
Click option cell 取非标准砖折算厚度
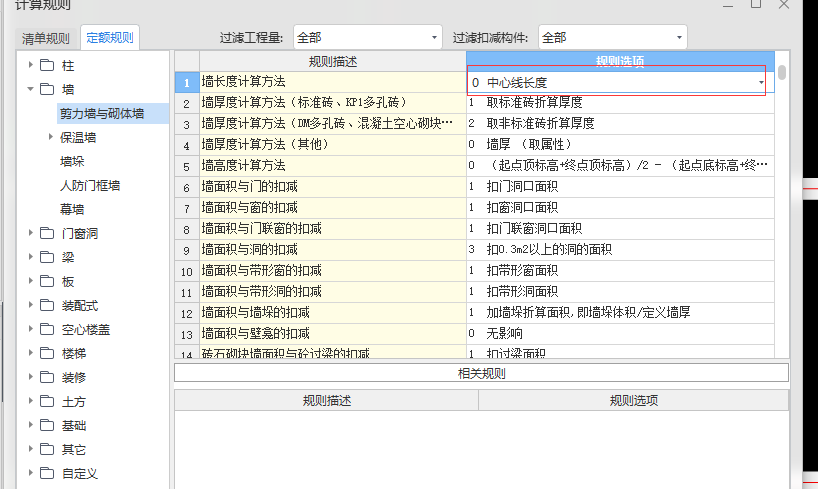click(x=620, y=124)
